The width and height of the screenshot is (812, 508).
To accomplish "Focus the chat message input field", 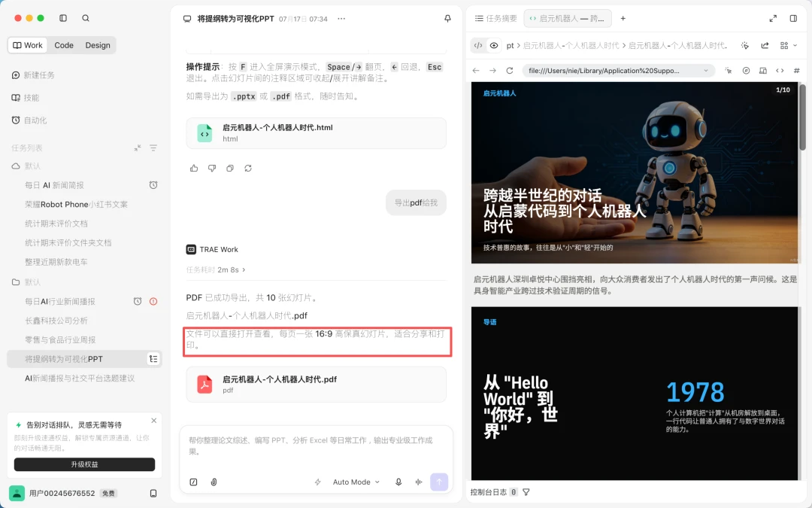I will tap(316, 446).
